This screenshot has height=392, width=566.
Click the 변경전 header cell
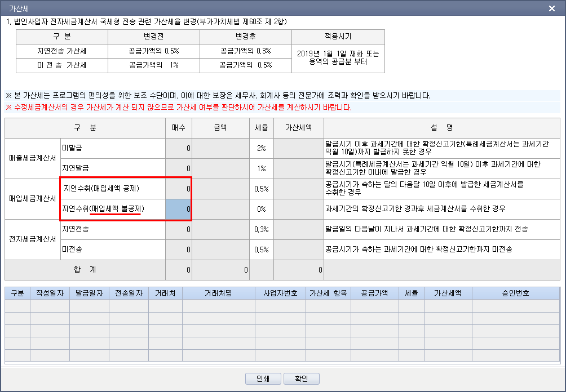(154, 37)
